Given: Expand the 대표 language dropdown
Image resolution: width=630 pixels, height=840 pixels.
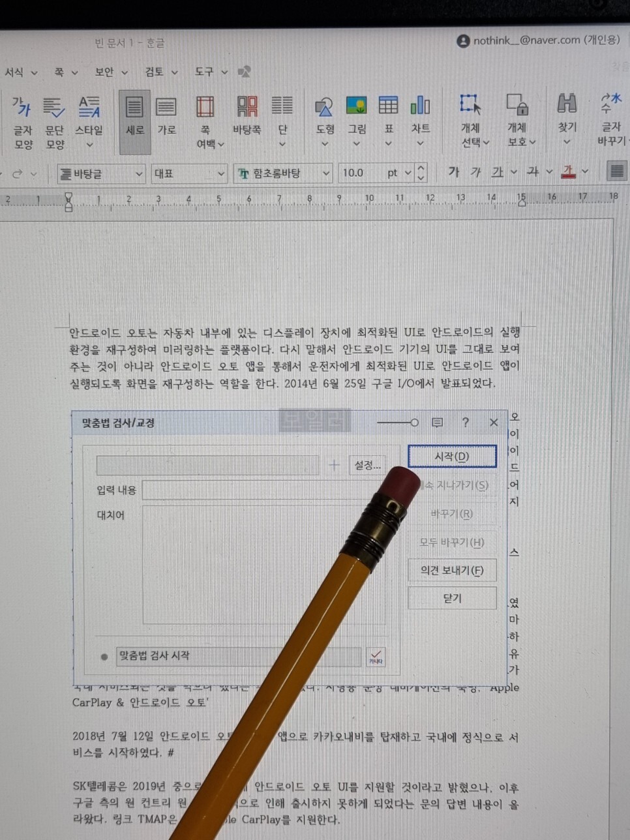Looking at the screenshot, I should pos(221,173).
